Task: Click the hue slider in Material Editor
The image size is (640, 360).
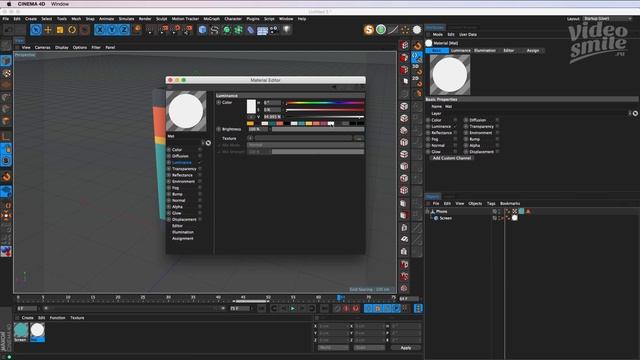Action: [325, 103]
